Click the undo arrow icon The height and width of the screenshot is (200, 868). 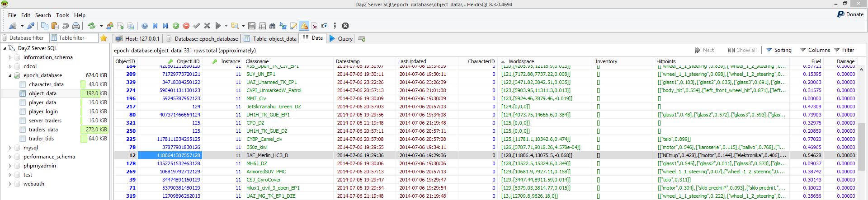66,26
